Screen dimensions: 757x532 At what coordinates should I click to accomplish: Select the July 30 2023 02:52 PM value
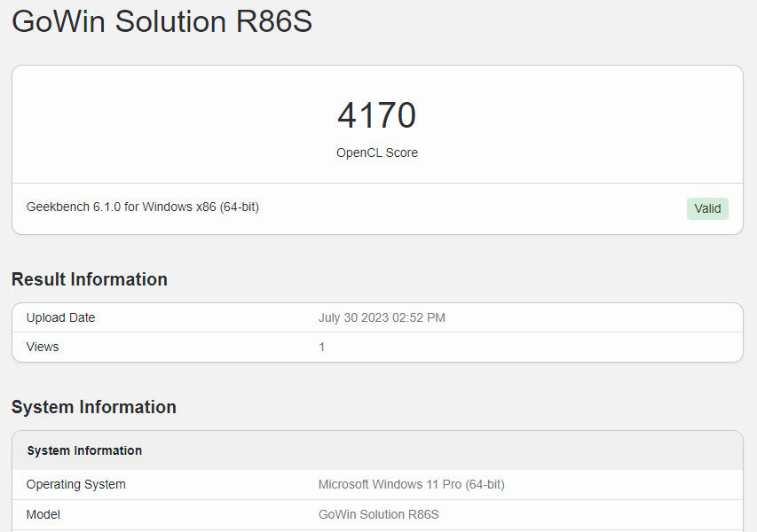(x=382, y=317)
